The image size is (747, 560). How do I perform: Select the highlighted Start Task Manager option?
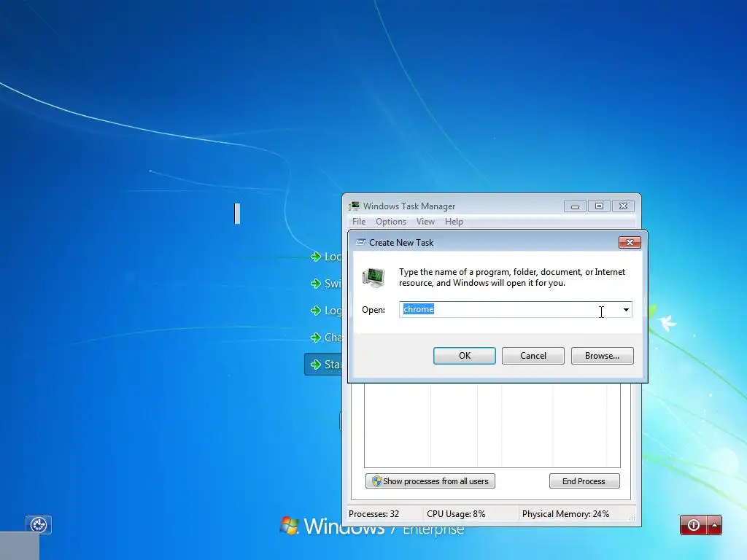(323, 365)
